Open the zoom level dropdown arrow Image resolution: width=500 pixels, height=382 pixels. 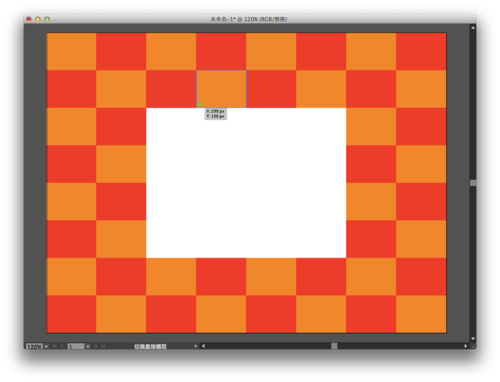click(46, 347)
